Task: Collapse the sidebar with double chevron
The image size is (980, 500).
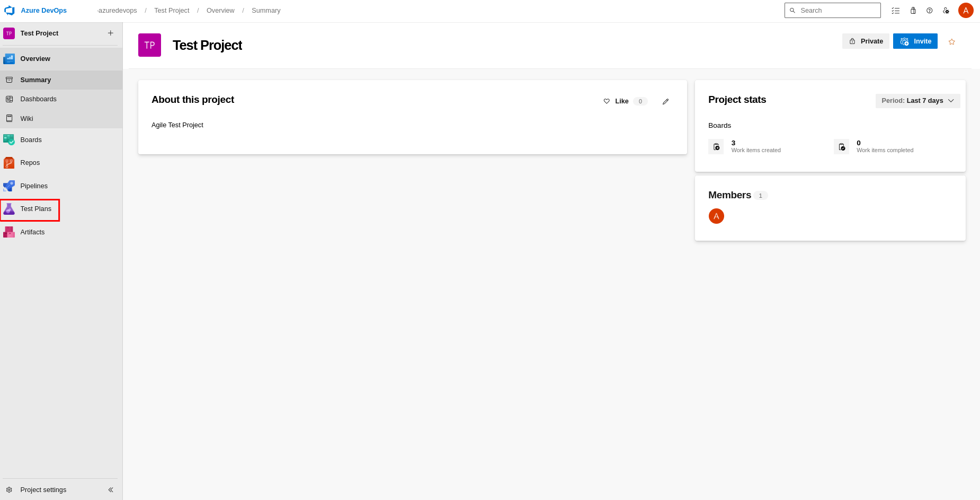Action: 111,490
